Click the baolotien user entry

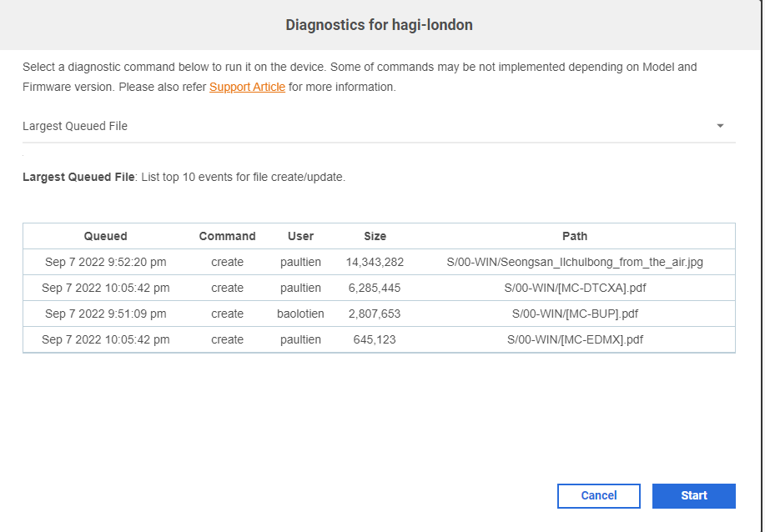point(300,314)
